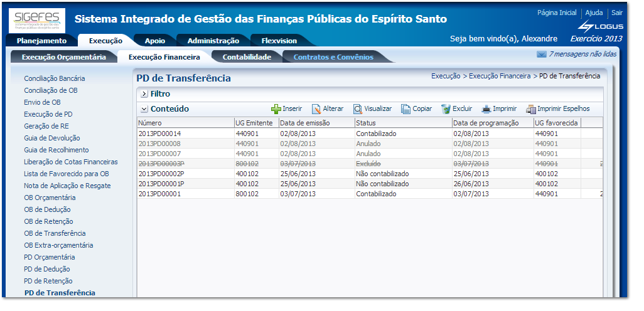Click the Execução Financeira breadcrumb link
Image resolution: width=644 pixels, height=311 pixels.
(499, 76)
